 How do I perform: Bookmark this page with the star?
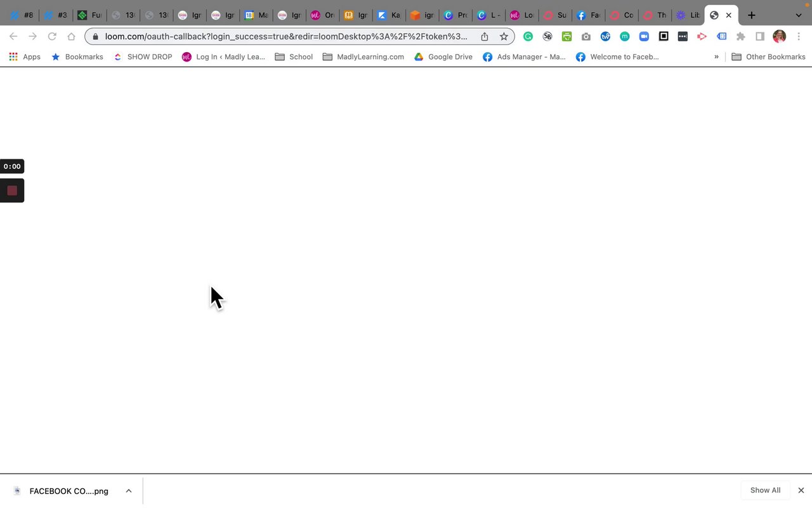coord(504,37)
